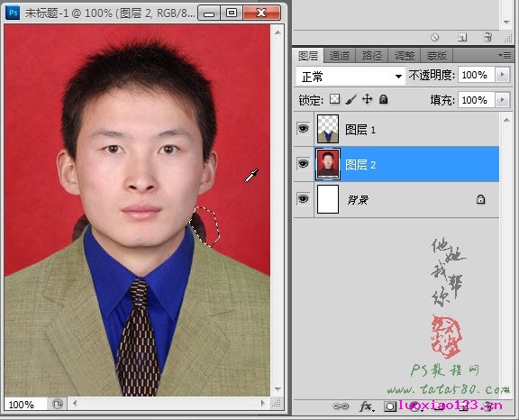Click the upper panel's new item icon
The height and width of the screenshot is (420, 519).
coord(462,37)
